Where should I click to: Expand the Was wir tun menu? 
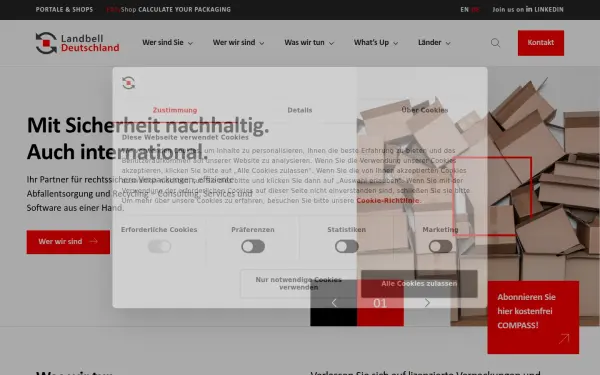309,42
